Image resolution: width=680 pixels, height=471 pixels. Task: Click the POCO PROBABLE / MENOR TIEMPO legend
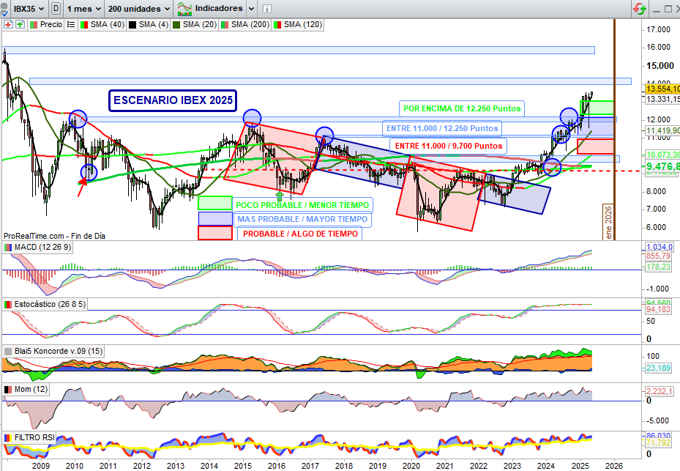pos(302,205)
